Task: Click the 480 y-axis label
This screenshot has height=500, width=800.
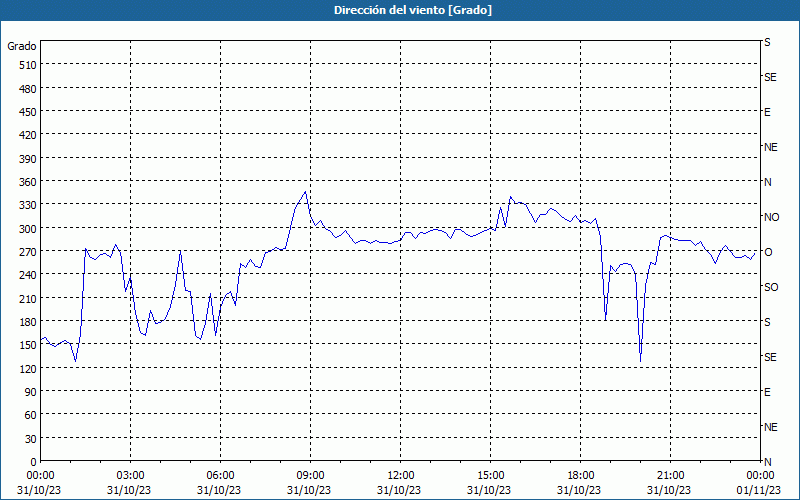Action: pos(28,88)
